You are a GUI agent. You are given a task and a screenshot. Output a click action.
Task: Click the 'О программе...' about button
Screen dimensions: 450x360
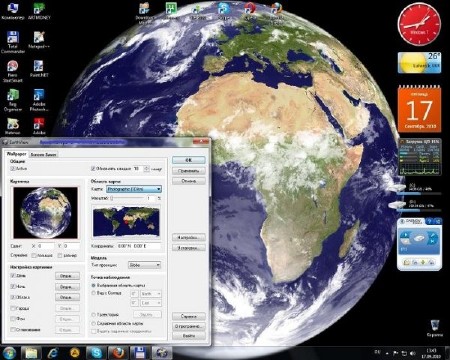[189, 326]
